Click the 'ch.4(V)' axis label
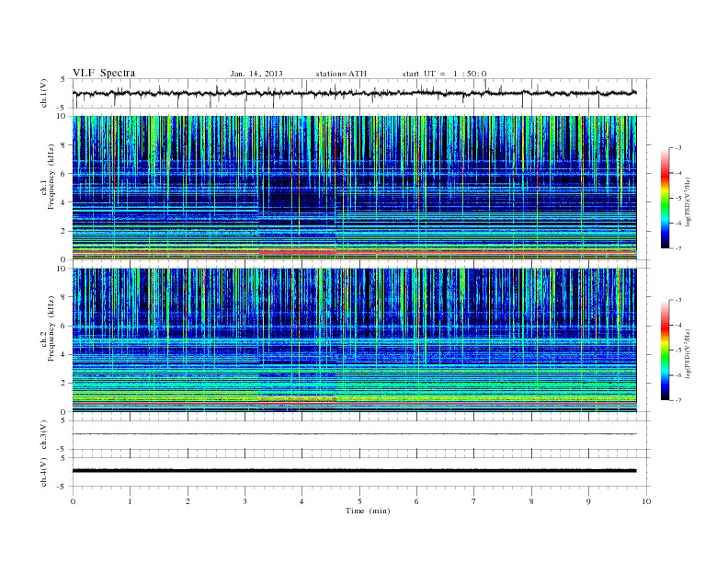 (44, 472)
